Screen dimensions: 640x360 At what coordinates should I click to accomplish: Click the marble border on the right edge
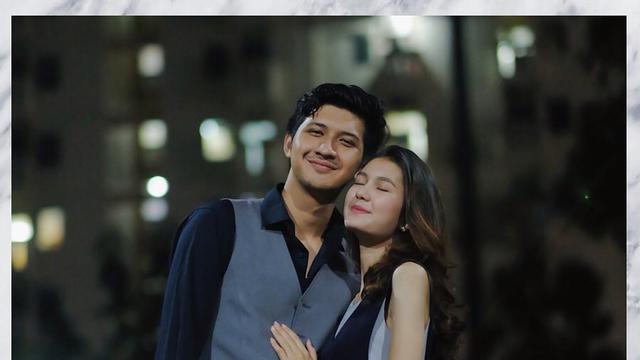(x=633, y=188)
